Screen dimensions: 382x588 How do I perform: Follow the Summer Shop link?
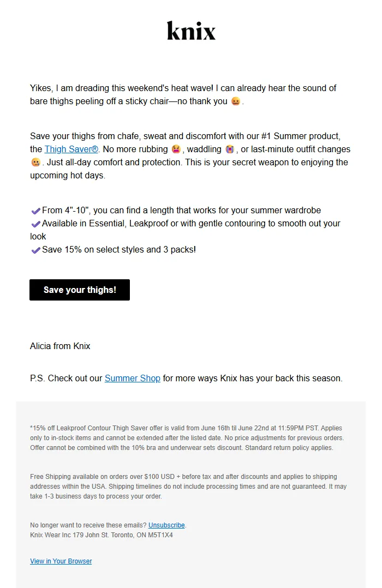[133, 378]
